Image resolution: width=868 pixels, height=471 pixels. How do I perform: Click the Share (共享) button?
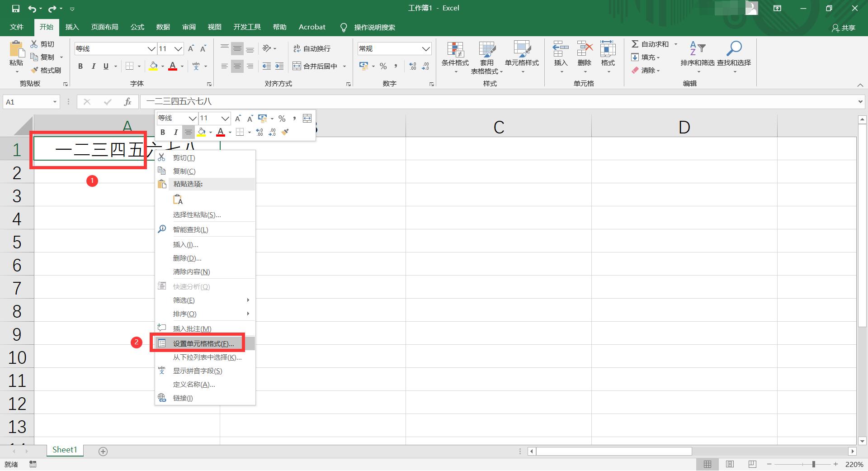point(844,28)
